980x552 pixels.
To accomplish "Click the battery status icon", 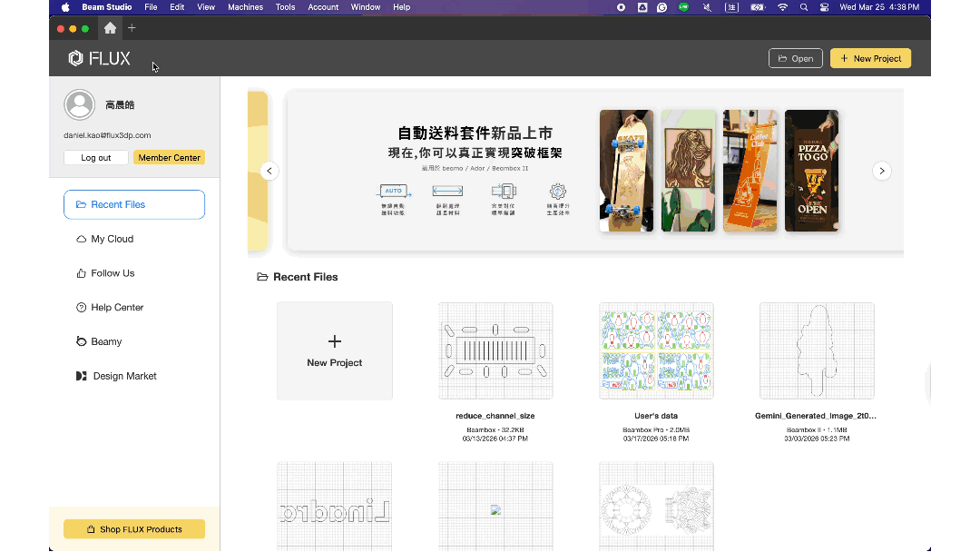I will click(758, 7).
